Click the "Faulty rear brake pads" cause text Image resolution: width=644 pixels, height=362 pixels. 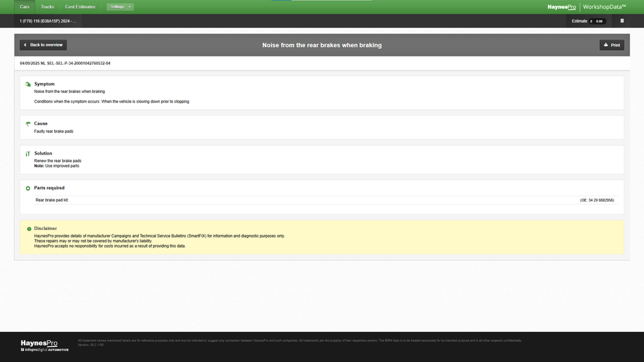[x=54, y=131]
